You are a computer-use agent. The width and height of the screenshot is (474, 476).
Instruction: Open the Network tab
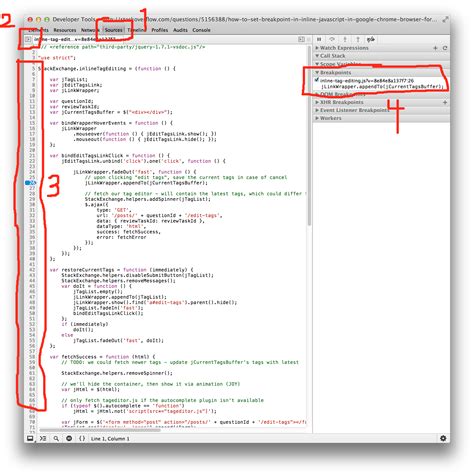coord(89,30)
